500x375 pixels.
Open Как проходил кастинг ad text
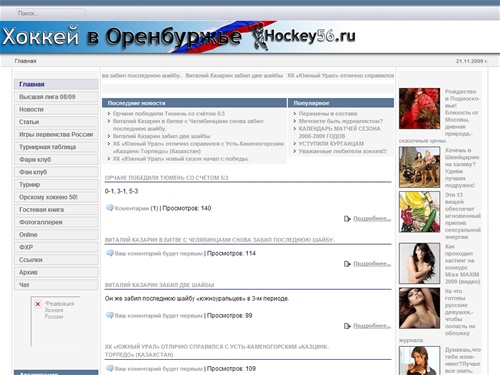click(x=462, y=264)
